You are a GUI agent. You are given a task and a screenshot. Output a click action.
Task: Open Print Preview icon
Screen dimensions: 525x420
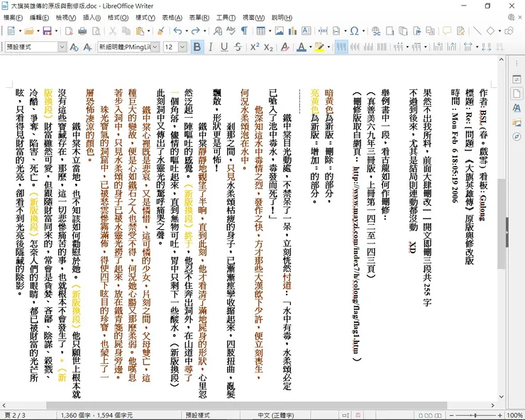96,31
